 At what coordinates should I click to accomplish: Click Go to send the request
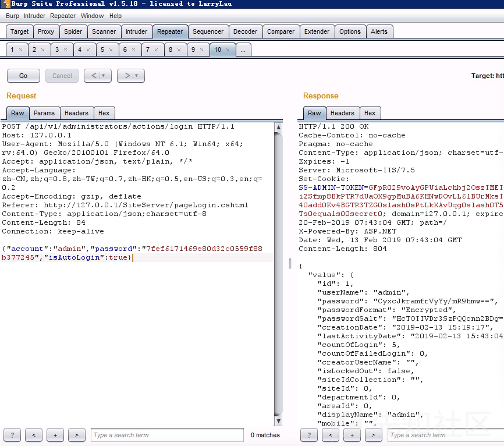23,76
